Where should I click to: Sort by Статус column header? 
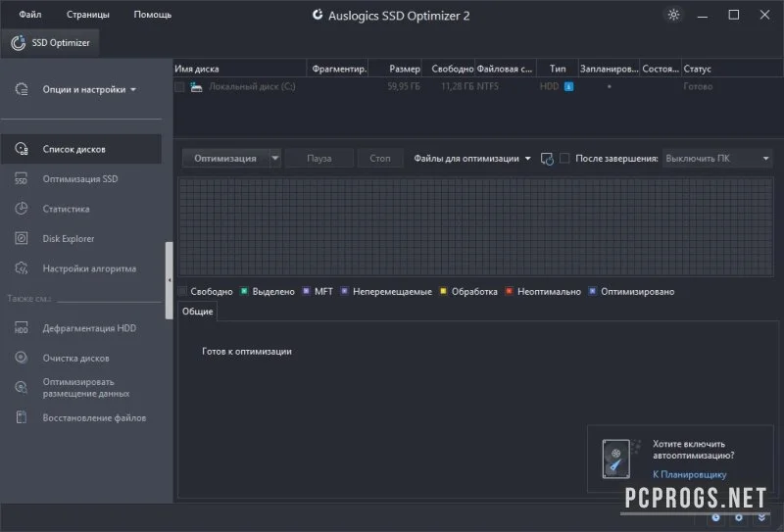coord(732,69)
